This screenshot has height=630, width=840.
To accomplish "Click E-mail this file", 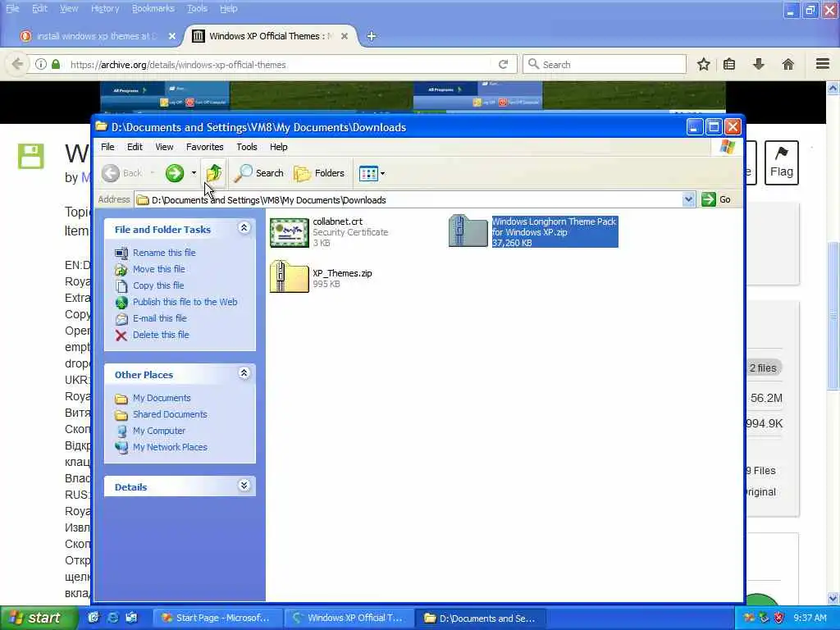I will pos(160,318).
